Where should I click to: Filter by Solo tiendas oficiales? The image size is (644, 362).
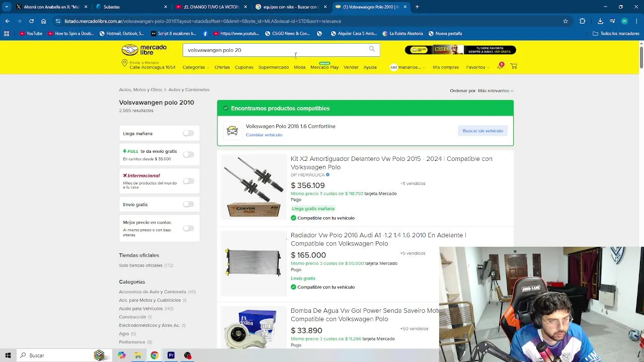click(x=146, y=265)
